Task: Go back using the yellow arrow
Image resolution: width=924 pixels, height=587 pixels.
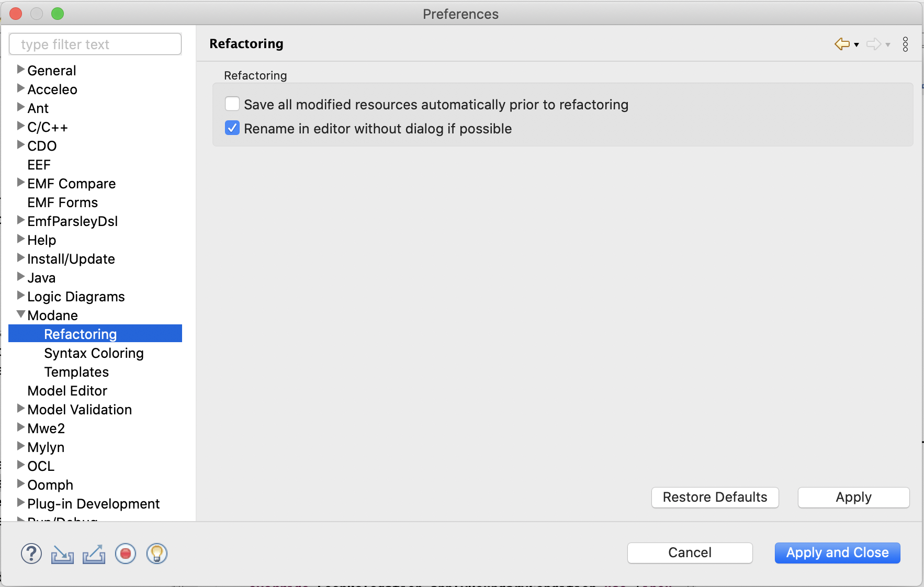Action: pos(842,44)
